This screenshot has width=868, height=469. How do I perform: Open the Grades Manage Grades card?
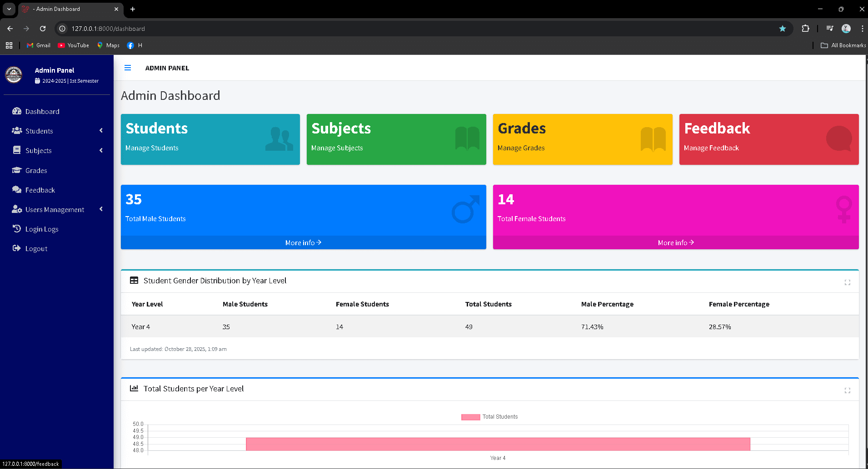coord(583,139)
